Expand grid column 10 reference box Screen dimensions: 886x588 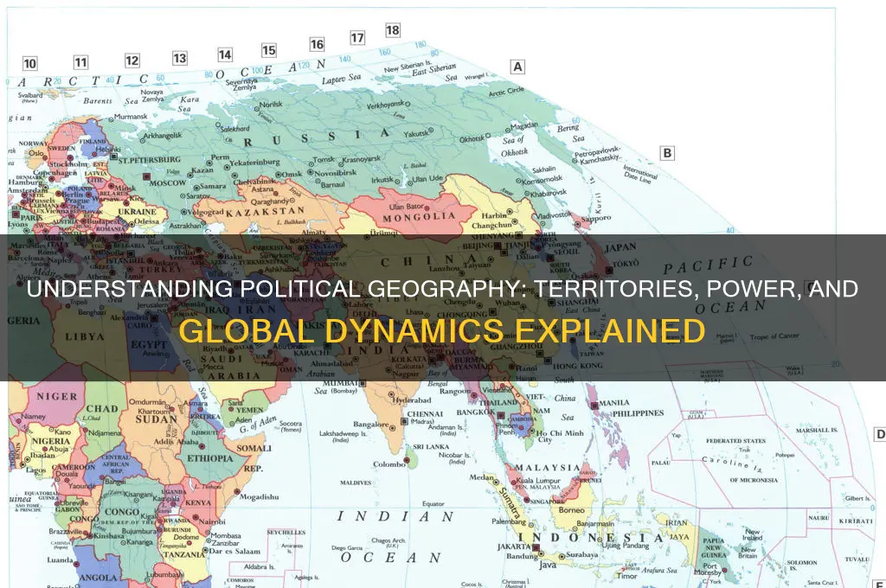pyautogui.click(x=31, y=64)
